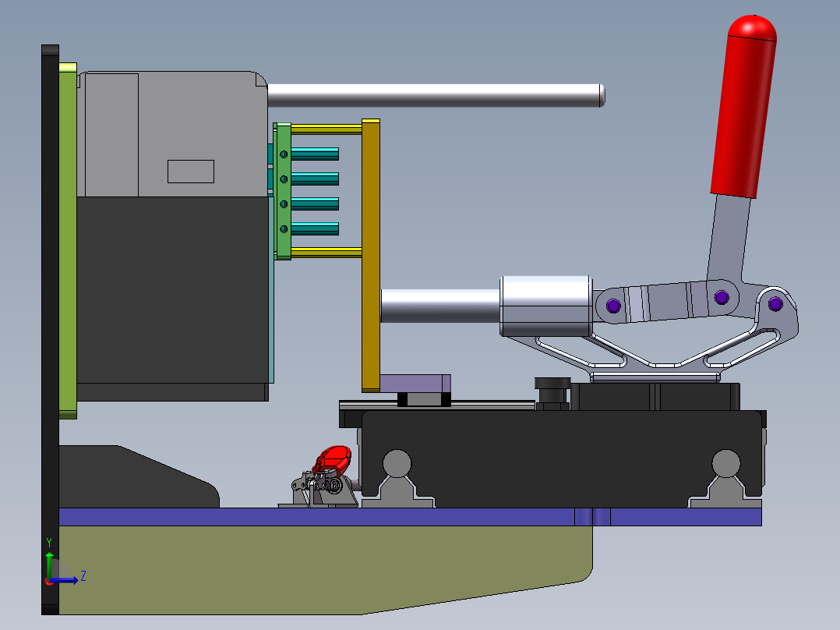Click the middle purple clamp pivot pin
The height and width of the screenshot is (630, 840).
pos(722,297)
